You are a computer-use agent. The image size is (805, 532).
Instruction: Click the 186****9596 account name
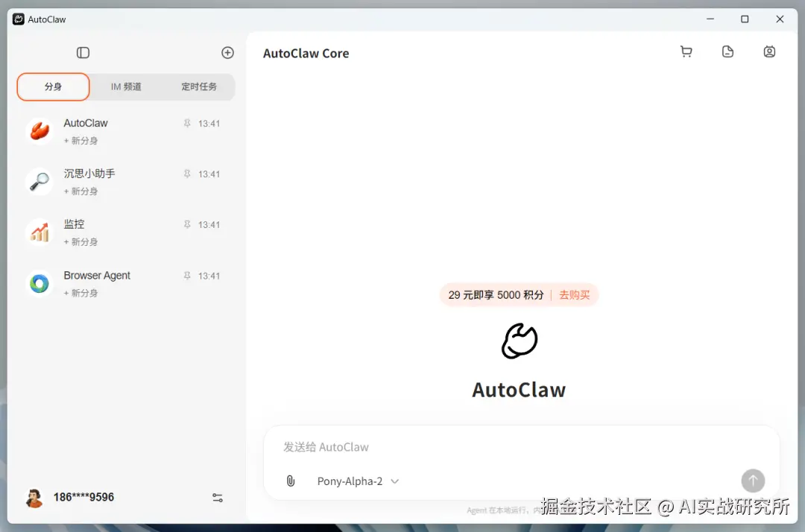click(83, 497)
